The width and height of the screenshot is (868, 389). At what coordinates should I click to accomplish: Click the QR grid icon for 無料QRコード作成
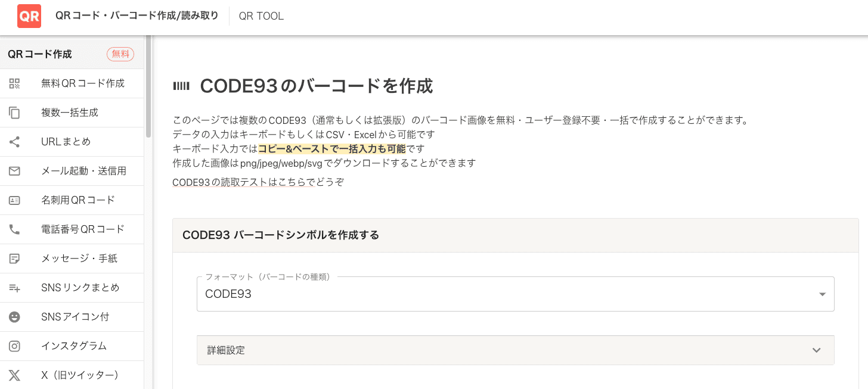[14, 83]
